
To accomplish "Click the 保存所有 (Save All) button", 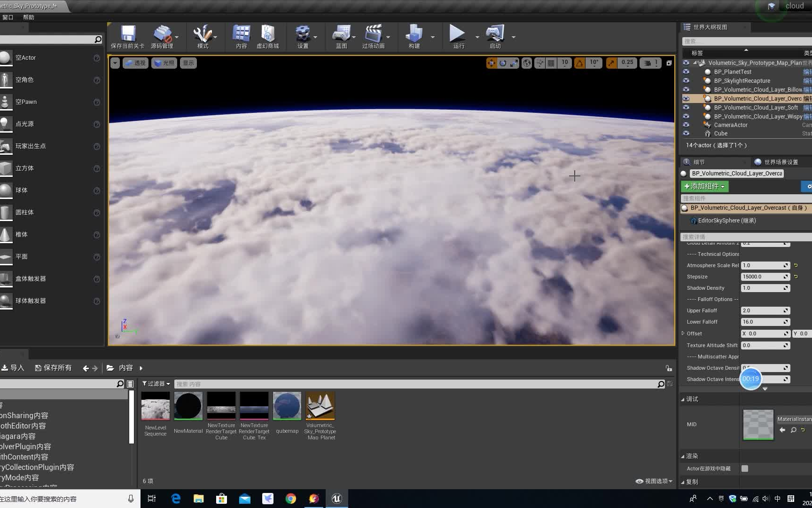I will click(53, 367).
